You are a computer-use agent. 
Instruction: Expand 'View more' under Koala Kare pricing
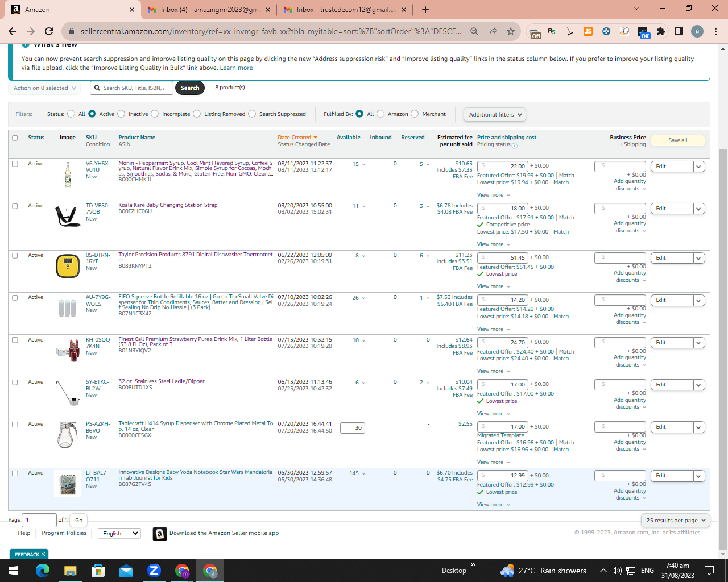[494, 244]
